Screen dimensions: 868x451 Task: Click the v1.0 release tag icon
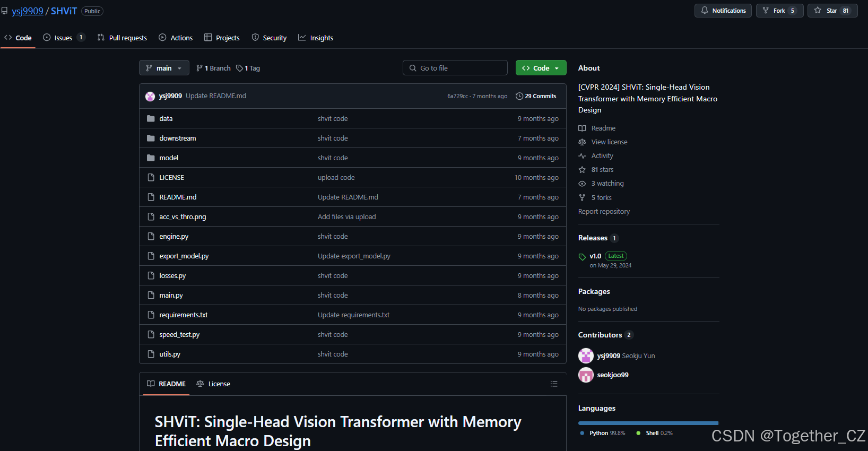582,257
